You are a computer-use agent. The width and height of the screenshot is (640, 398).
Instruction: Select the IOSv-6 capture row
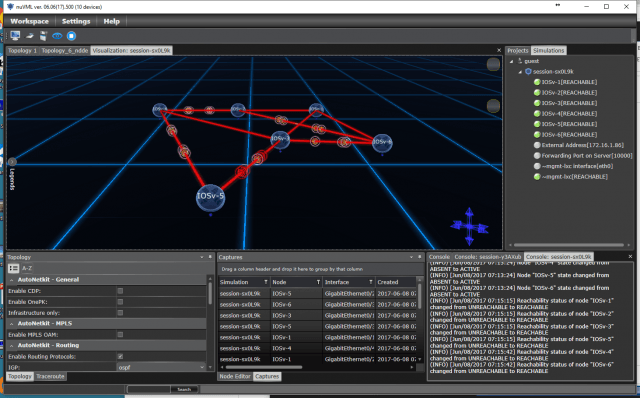(317, 305)
